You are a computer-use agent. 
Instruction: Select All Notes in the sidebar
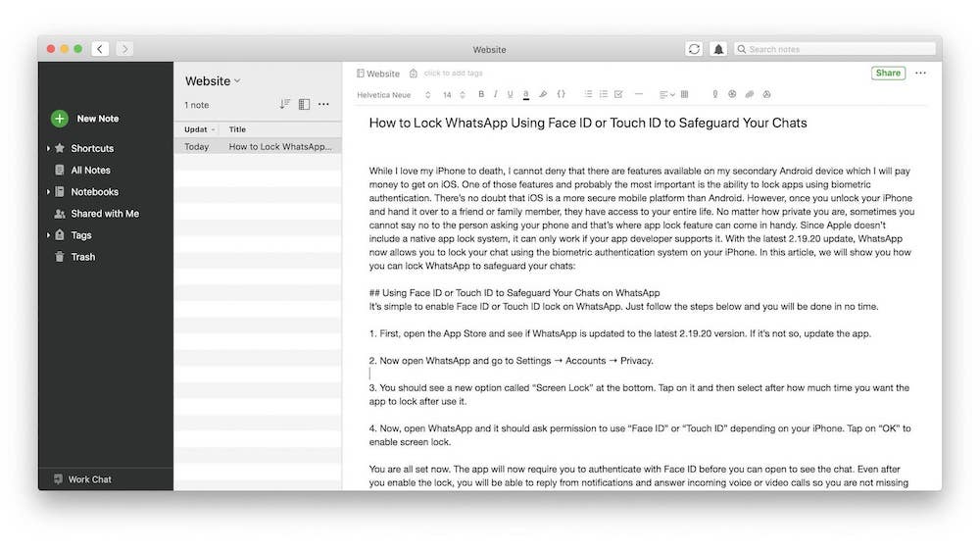pos(90,171)
